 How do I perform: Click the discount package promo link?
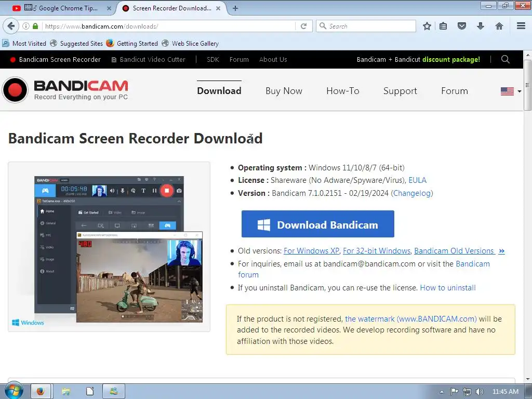(418, 59)
